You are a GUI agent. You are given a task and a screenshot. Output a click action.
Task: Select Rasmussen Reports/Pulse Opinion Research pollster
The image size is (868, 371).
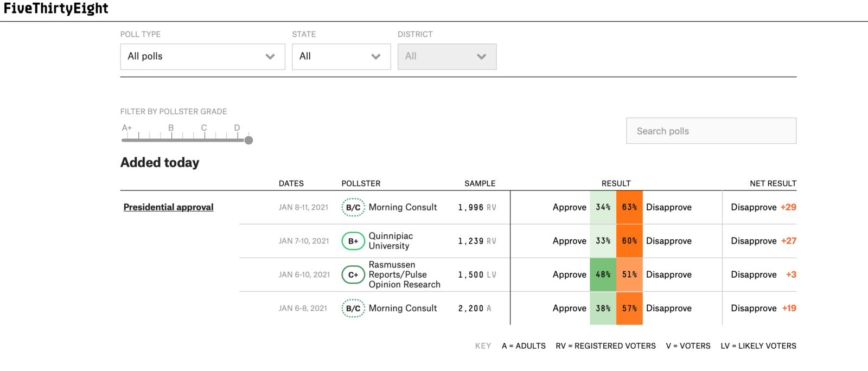[404, 274]
